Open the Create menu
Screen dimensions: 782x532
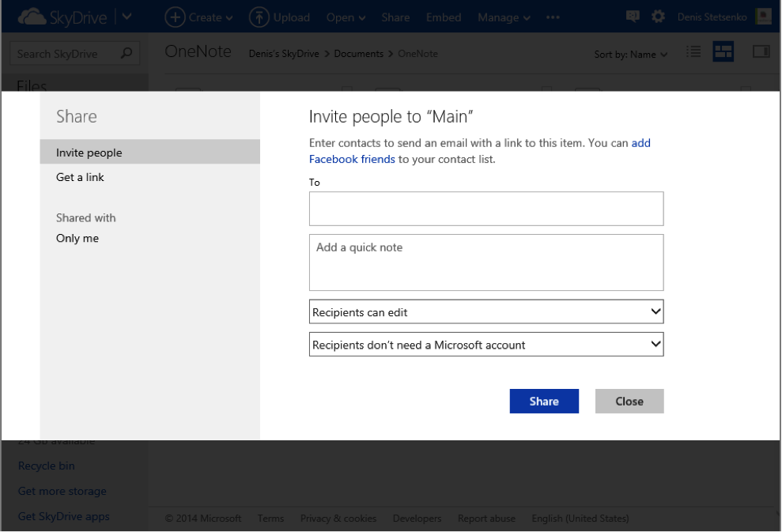pyautogui.click(x=199, y=17)
